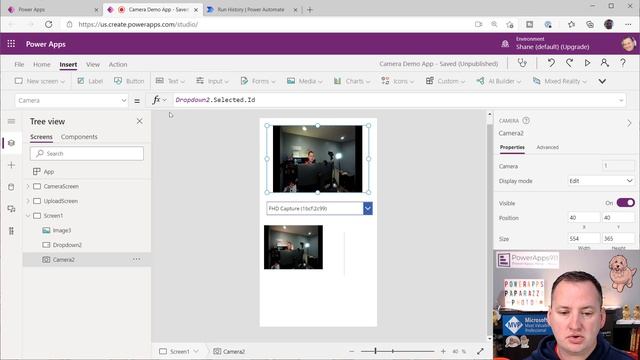Open the Tree view layers icon
The height and width of the screenshot is (360, 640).
(x=11, y=143)
